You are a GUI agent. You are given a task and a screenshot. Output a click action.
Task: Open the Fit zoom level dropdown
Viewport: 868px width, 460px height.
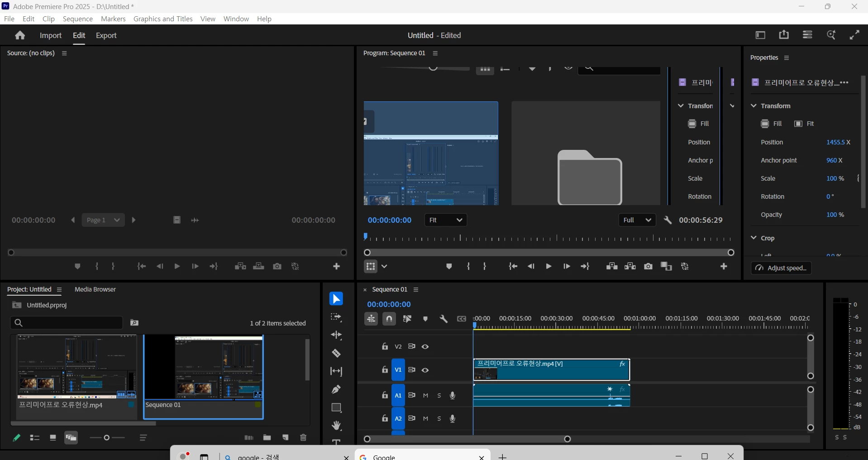(446, 220)
